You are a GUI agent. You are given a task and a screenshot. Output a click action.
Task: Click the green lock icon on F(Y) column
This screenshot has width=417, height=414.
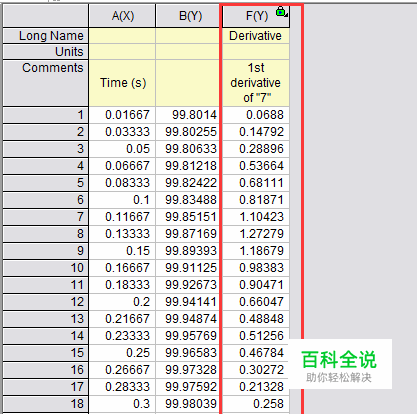pos(281,11)
